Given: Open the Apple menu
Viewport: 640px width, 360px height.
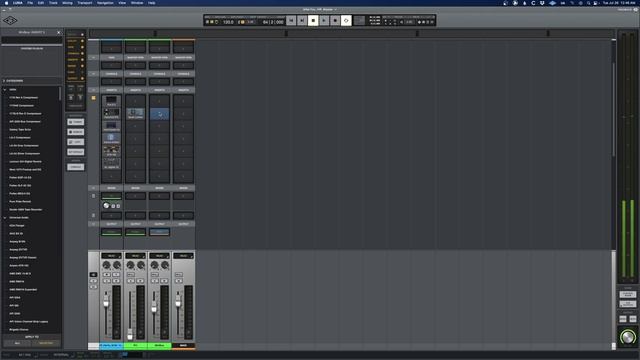Looking at the screenshot, I should tap(7, 3).
